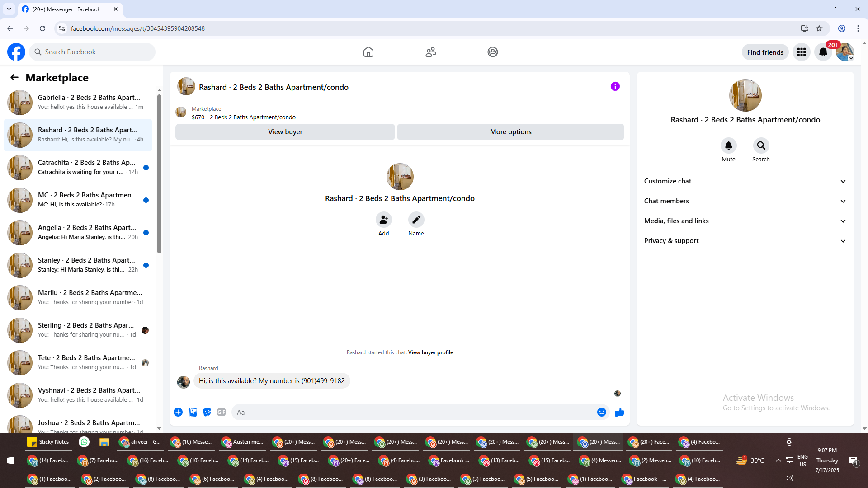Viewport: 868px width, 488px height.
Task: Open more actions plus icon in composer
Action: [178, 412]
